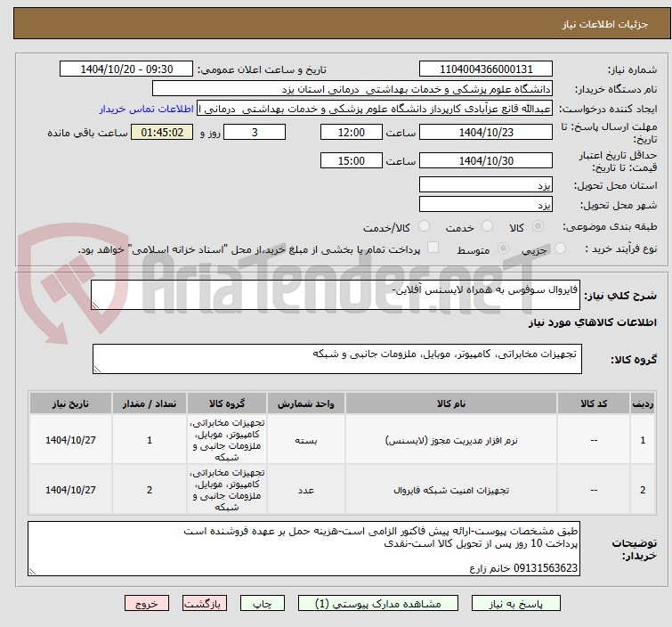Click the 'اطلاعات کالاهای مورد نیاز' heading
Screen dimensions: 672x627
tap(592, 322)
